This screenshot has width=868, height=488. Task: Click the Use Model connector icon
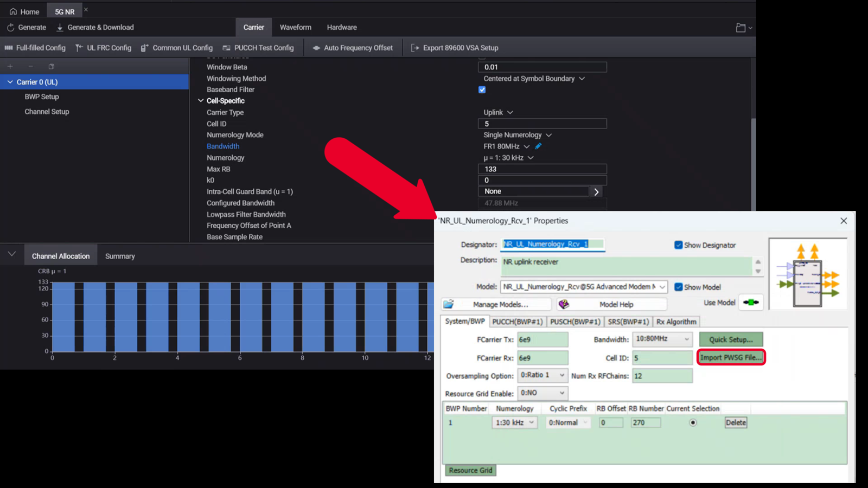[x=751, y=303]
